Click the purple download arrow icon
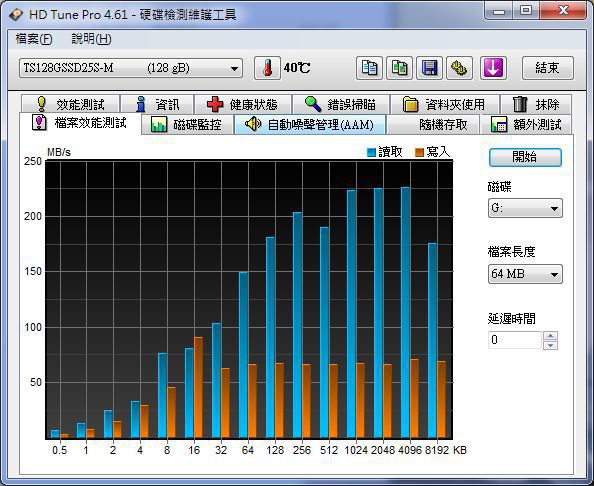 [493, 68]
